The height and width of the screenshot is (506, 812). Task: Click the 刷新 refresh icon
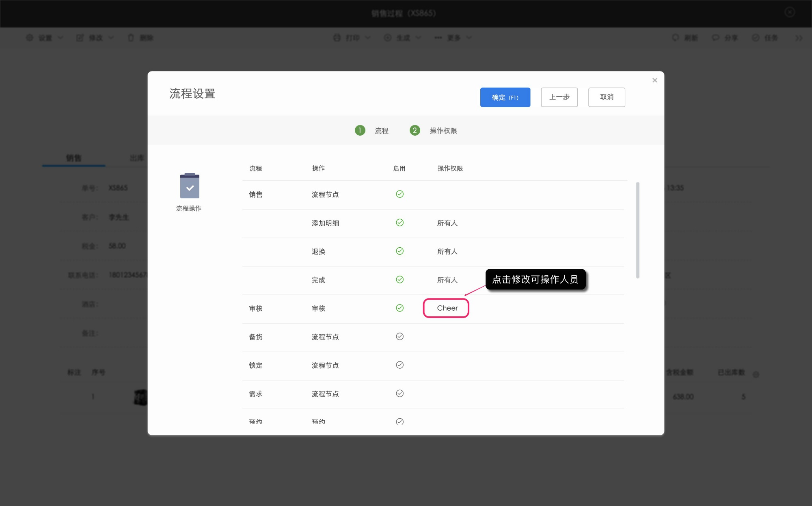[x=675, y=37]
